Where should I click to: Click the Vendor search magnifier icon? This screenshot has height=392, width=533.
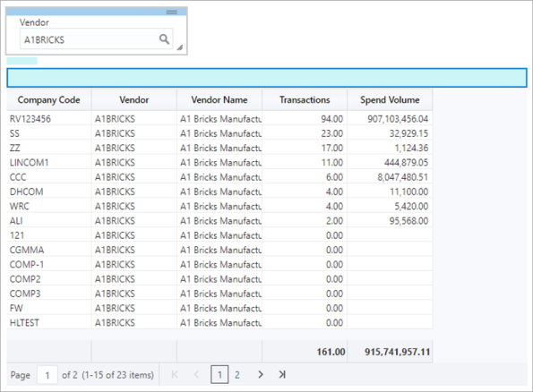coord(164,39)
